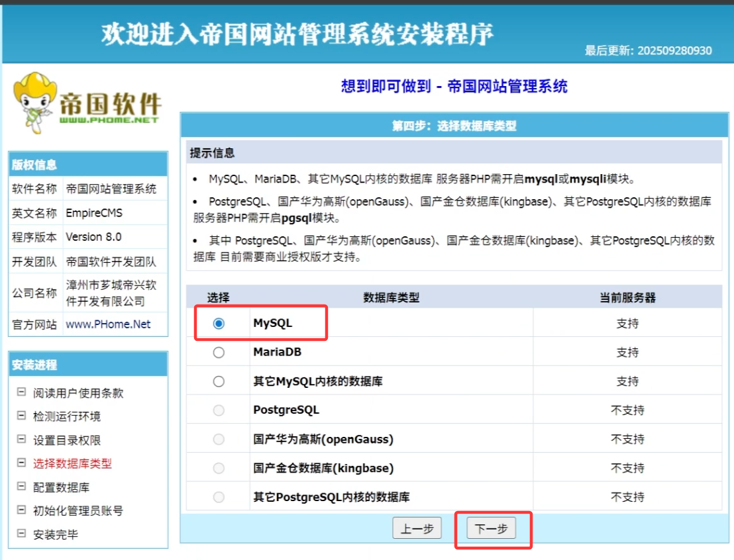Click the 第四步：选择数据库类型 title bar
The height and width of the screenshot is (560, 734).
point(454,126)
